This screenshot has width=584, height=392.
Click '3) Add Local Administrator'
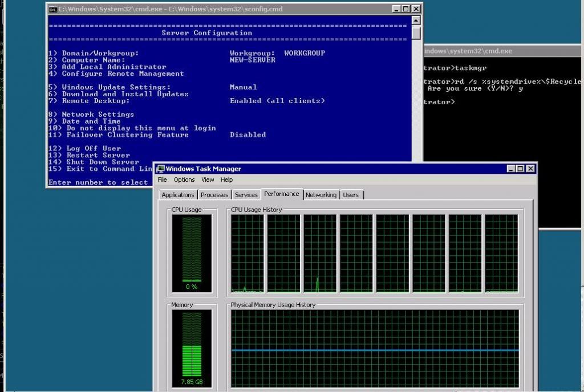point(107,67)
